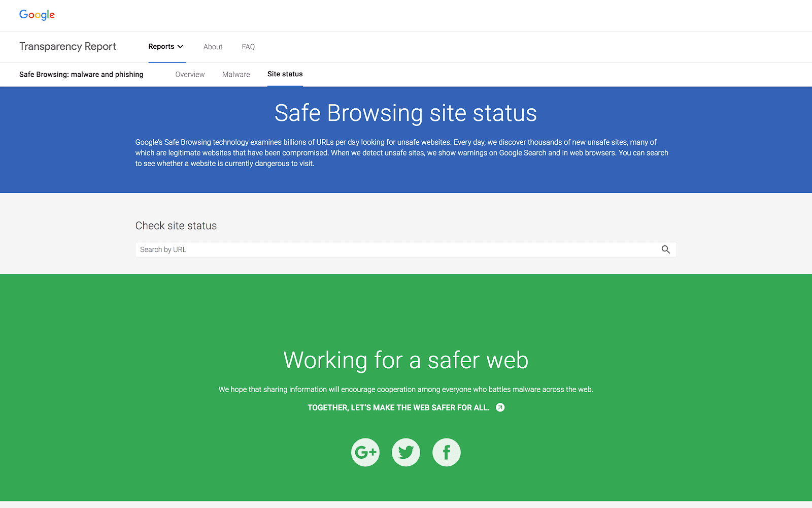Collapse the Reports navigation menu

[x=165, y=46]
